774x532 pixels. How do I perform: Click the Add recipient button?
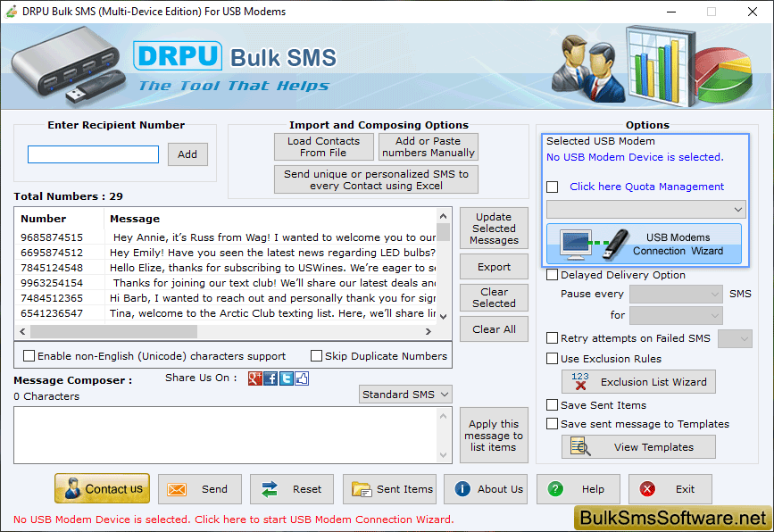(187, 154)
